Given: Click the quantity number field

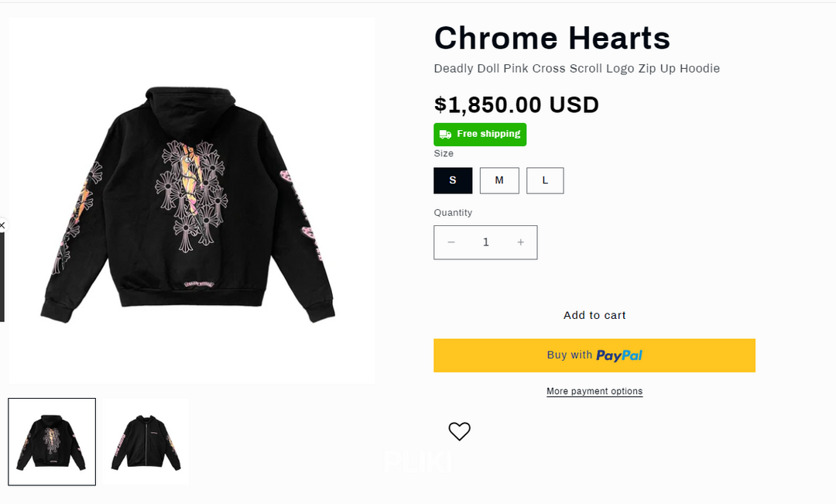Looking at the screenshot, I should [486, 242].
